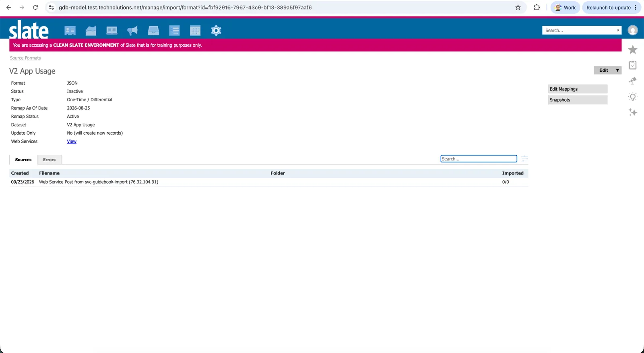Viewport: 644px width, 353px height.
Task: Open the Inbox tray icon
Action: [154, 31]
